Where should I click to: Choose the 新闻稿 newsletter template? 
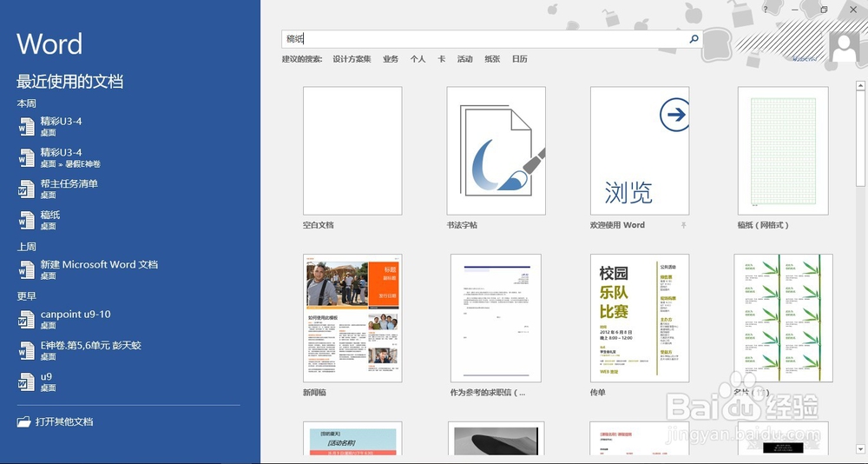[352, 318]
